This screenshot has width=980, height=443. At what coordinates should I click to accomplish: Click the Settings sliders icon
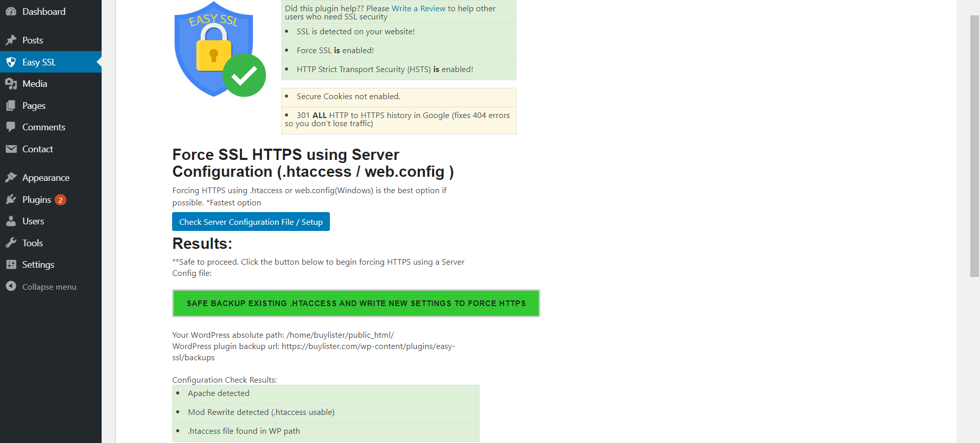11,264
